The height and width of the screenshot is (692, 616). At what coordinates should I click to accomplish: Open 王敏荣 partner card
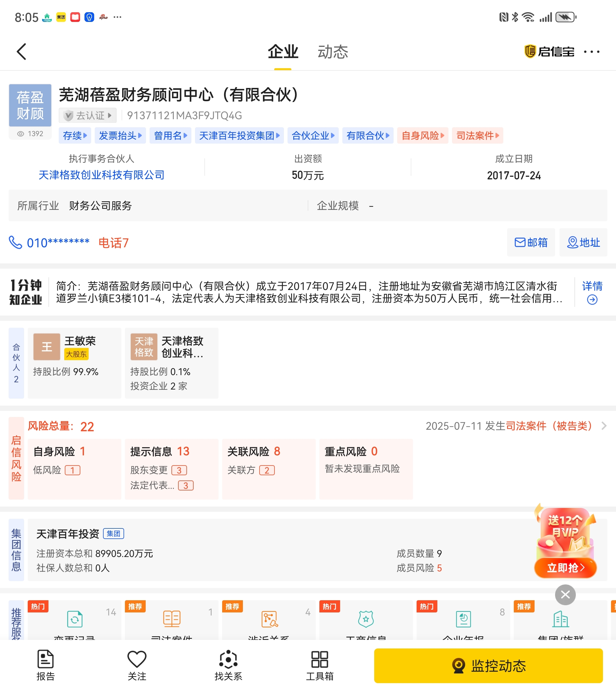click(x=75, y=362)
